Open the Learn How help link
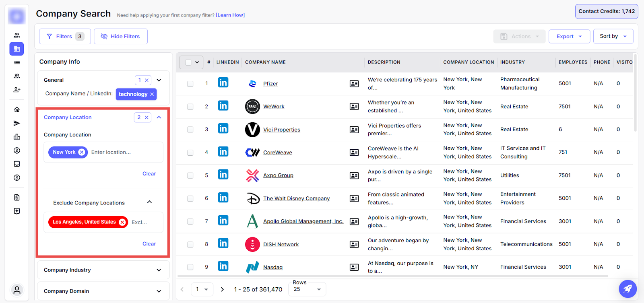This screenshot has width=644, height=303. [230, 15]
